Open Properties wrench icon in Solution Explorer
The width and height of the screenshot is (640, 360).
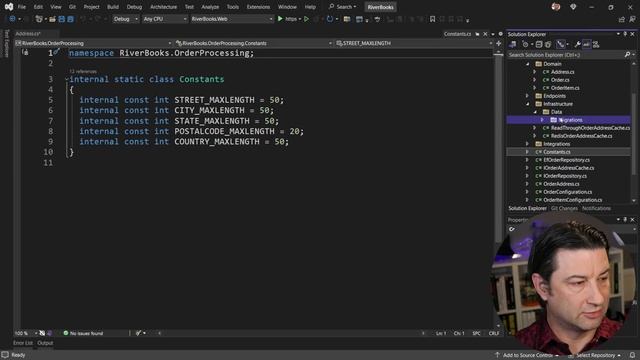(577, 44)
